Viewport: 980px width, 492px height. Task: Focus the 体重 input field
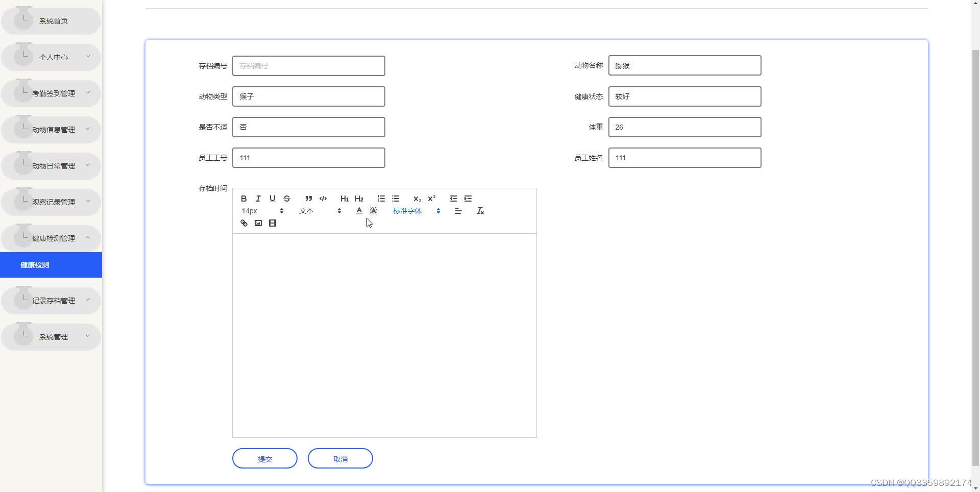[x=685, y=127]
